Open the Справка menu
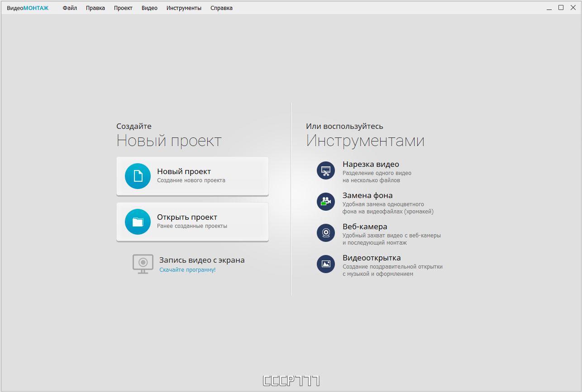 [x=221, y=8]
